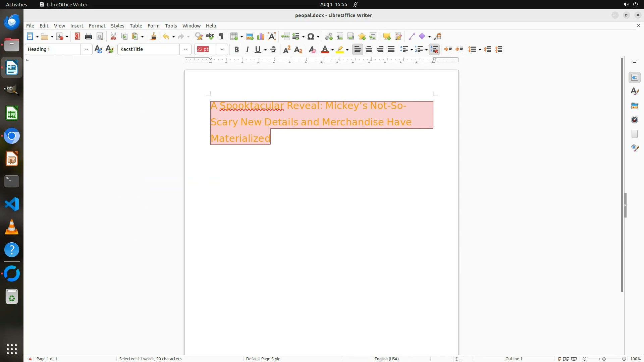The width and height of the screenshot is (644, 362).
Task: Click the Export as PDF icon
Action: (77, 37)
